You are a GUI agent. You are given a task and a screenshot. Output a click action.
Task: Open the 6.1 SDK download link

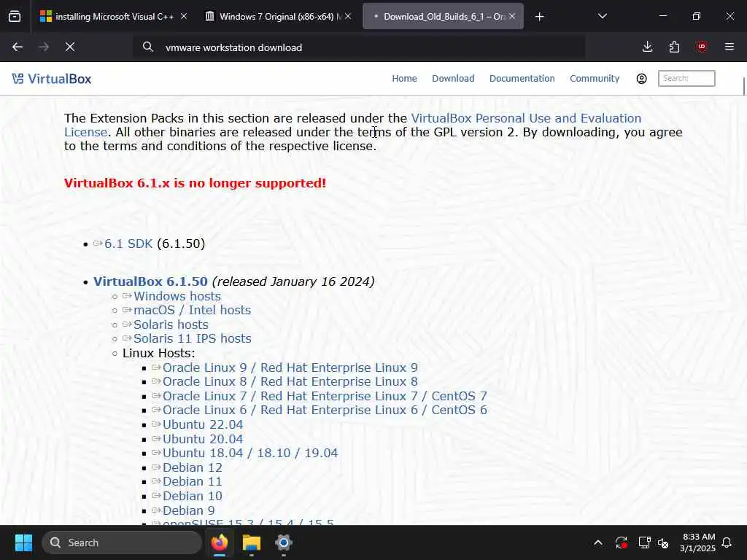click(x=128, y=244)
